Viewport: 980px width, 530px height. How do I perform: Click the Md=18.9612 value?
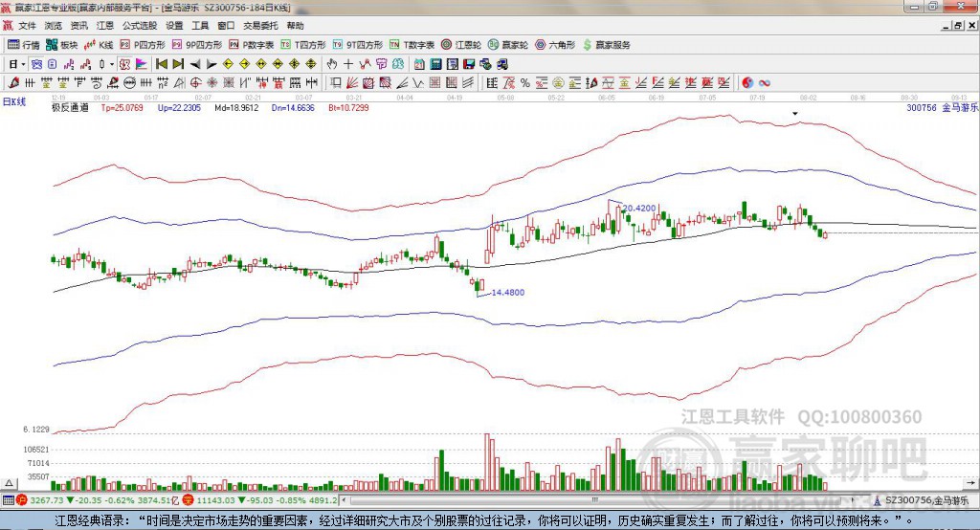coord(236,107)
